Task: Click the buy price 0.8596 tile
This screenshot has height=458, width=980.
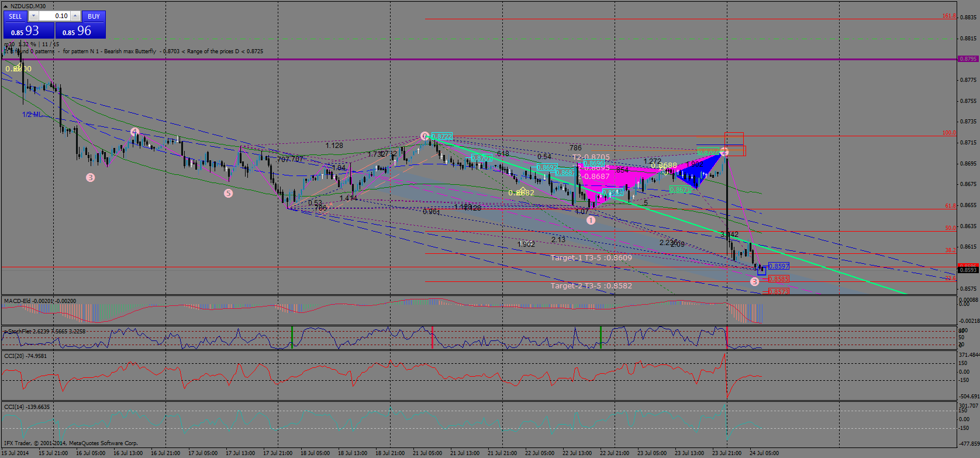Action: pos(80,31)
